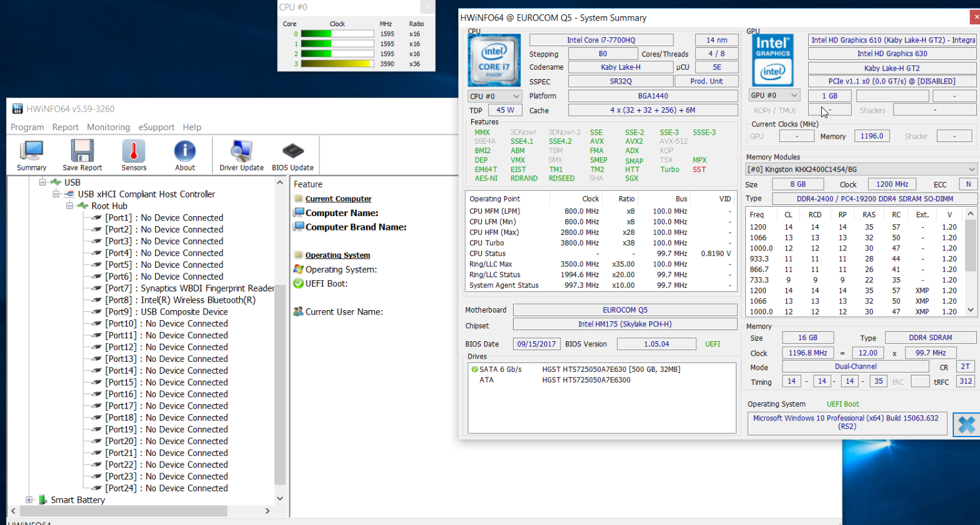The height and width of the screenshot is (525, 980).
Task: Click the HGST HTS725050A7E630 drive entry
Action: pyautogui.click(x=611, y=369)
